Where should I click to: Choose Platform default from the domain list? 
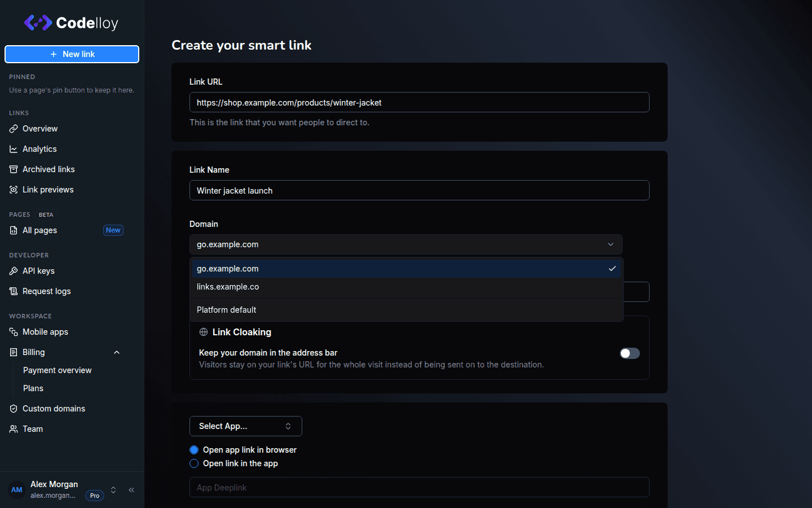pyautogui.click(x=407, y=310)
